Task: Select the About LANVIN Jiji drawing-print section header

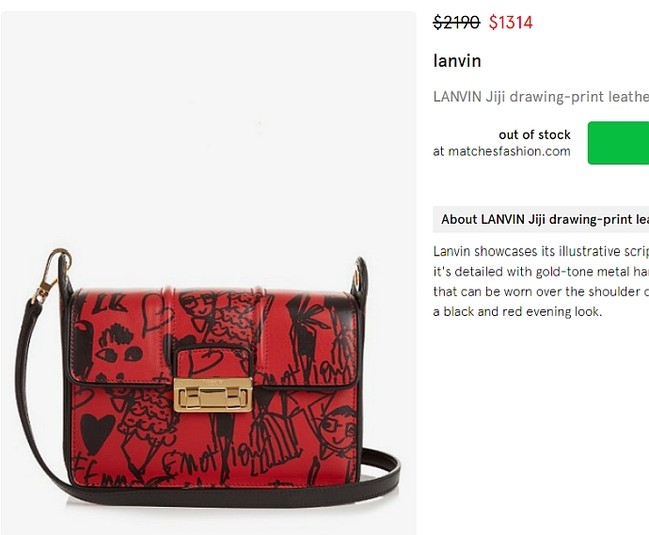Action: 541,219
